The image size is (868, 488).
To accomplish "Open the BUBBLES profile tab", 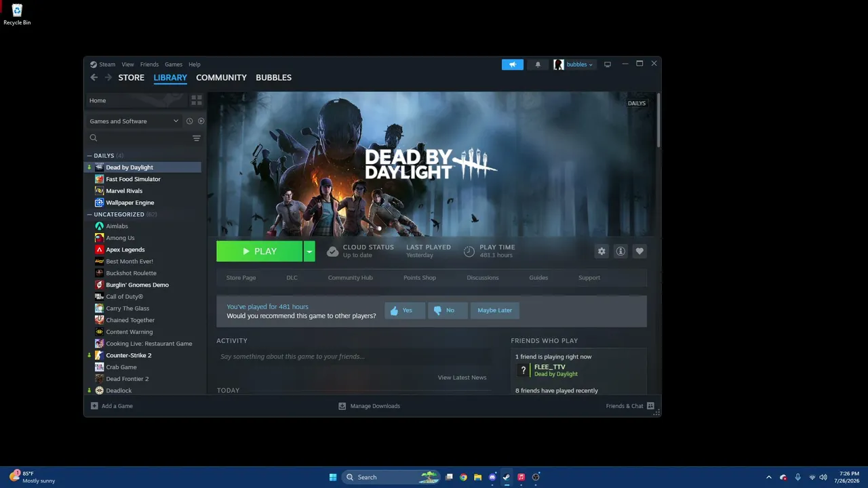I will tap(274, 77).
